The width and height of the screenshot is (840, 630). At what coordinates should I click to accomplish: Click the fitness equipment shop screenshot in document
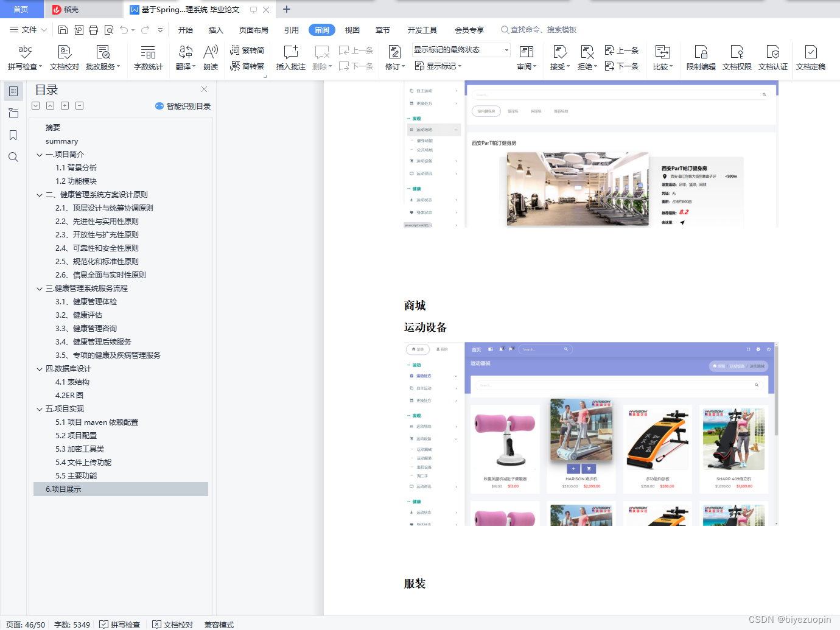pos(590,433)
